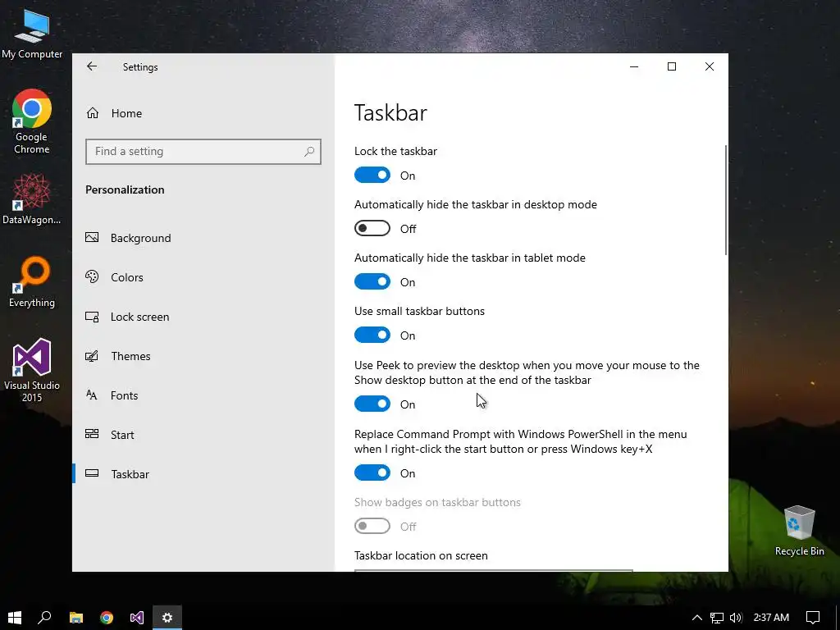
Task: Disable Peek to preview desktop toggle
Action: coord(372,404)
